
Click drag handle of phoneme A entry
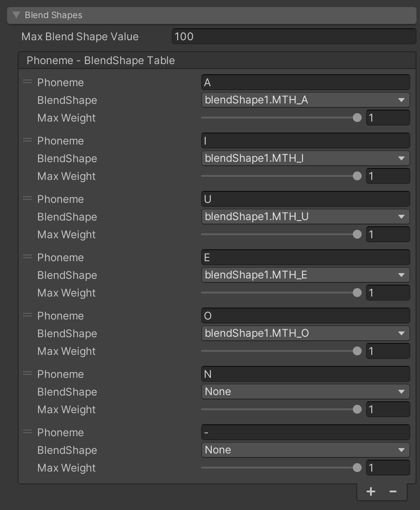coord(27,82)
